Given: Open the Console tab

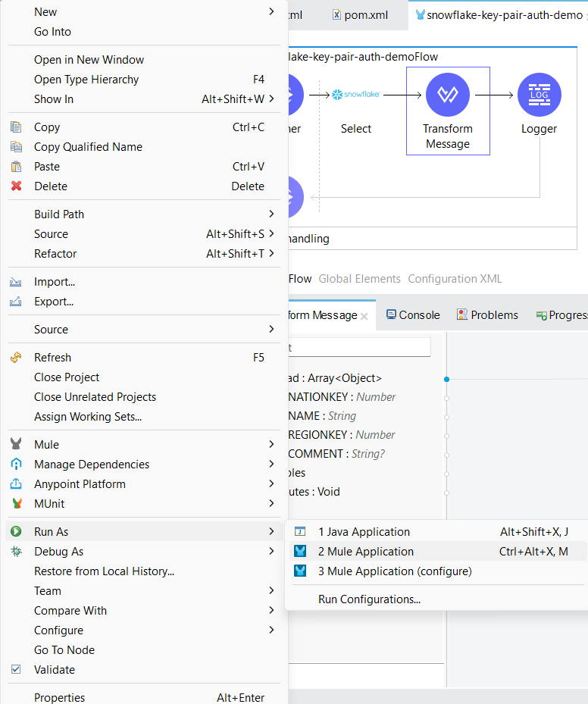Looking at the screenshot, I should 413,315.
